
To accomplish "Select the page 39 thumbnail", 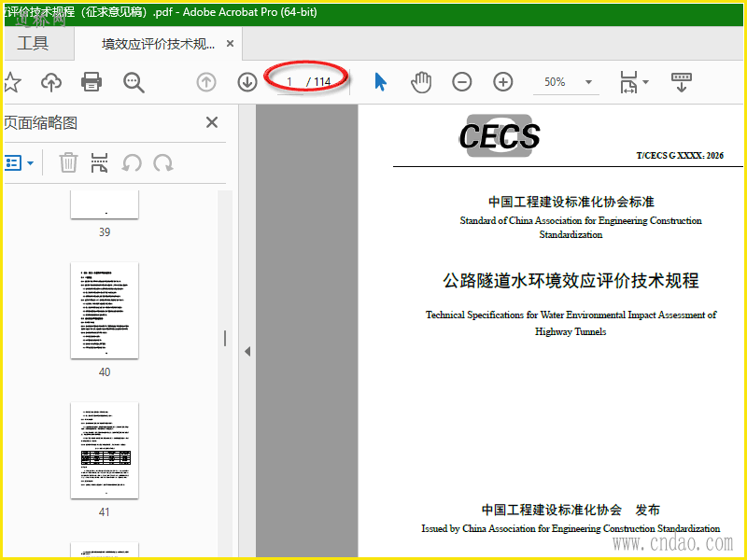I will (105, 204).
